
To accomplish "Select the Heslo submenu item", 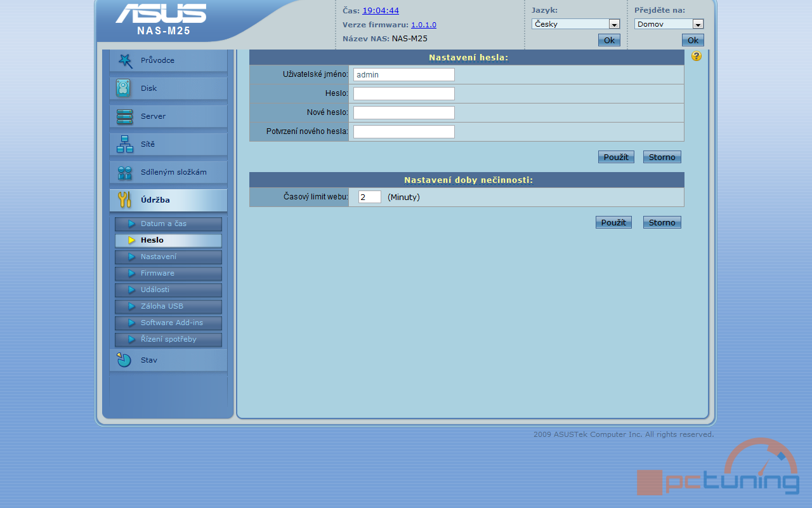I will 168,240.
